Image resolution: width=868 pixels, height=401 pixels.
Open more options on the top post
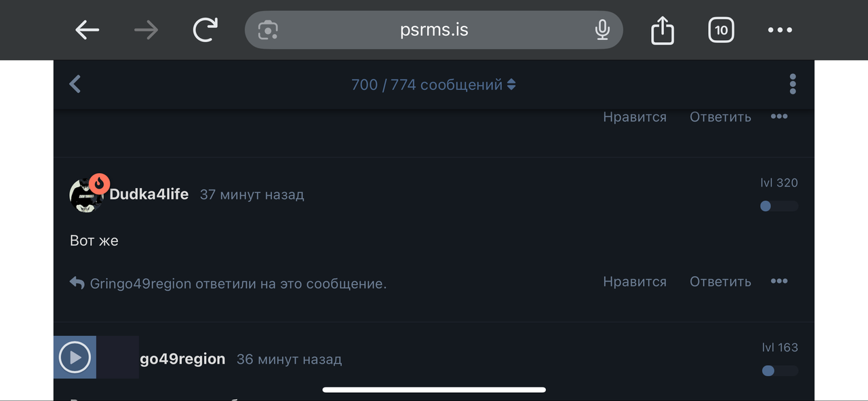pyautogui.click(x=779, y=116)
